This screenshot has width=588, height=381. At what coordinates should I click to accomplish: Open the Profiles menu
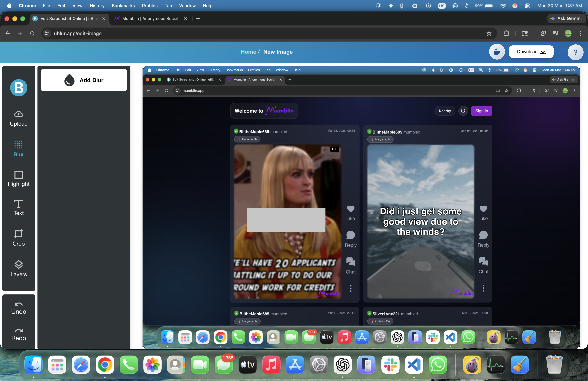coord(149,6)
